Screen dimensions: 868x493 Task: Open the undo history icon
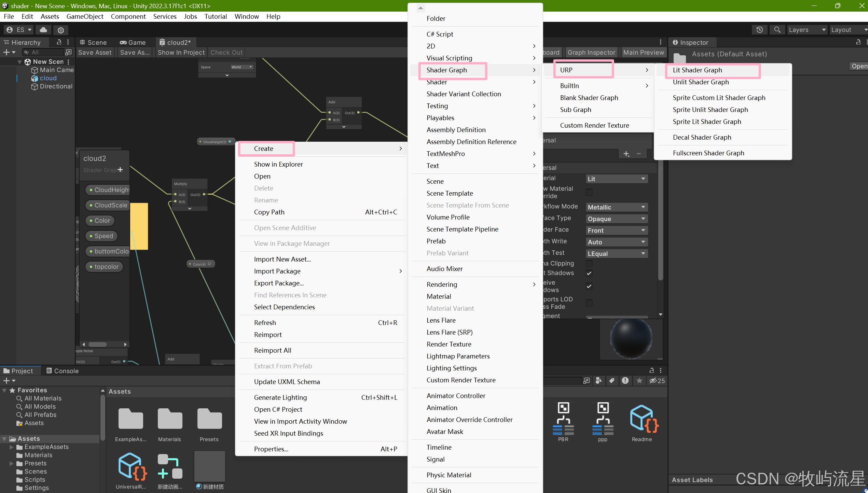pyautogui.click(x=759, y=30)
